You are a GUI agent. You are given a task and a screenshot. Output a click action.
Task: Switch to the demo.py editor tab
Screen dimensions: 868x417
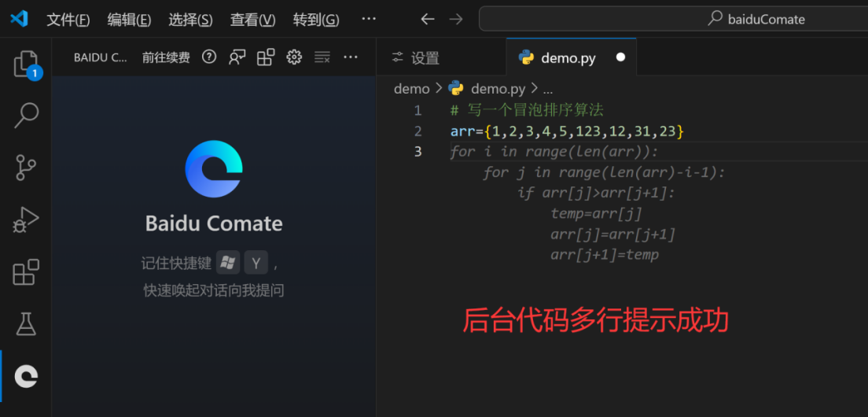pos(572,57)
